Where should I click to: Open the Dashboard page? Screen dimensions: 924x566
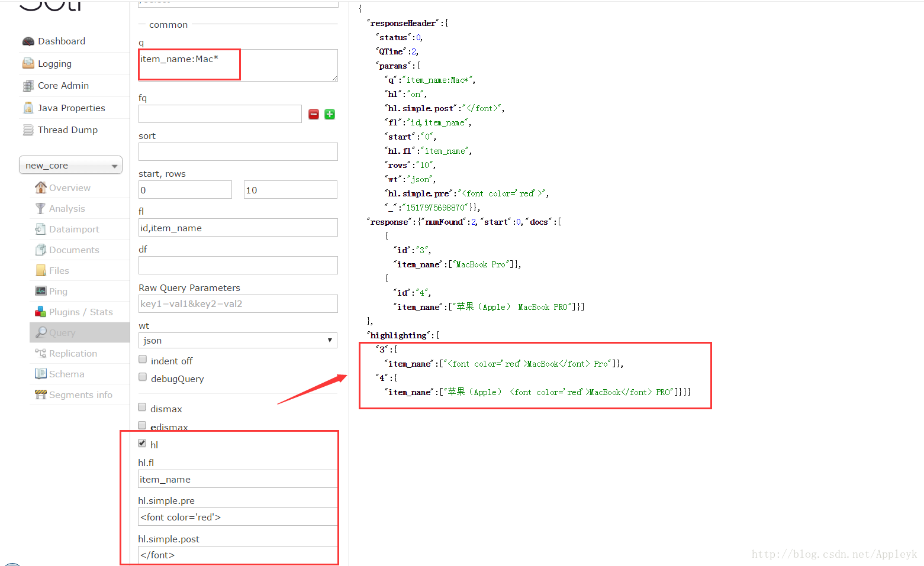(x=62, y=41)
